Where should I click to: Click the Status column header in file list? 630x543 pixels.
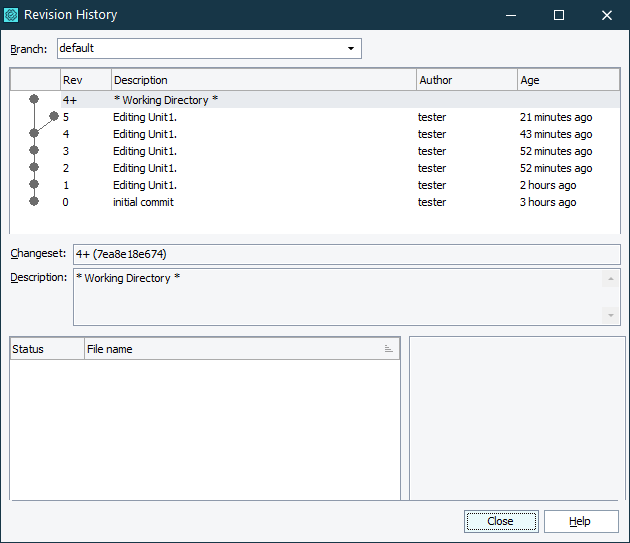47,349
